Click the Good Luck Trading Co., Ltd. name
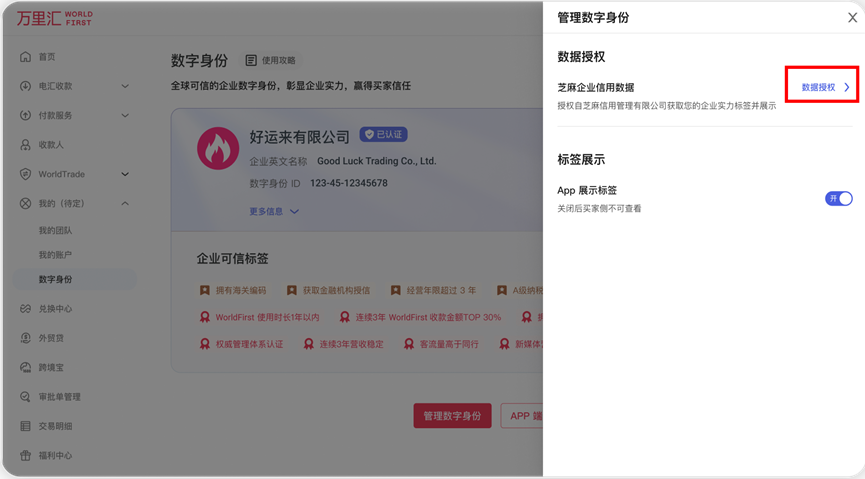 click(377, 161)
